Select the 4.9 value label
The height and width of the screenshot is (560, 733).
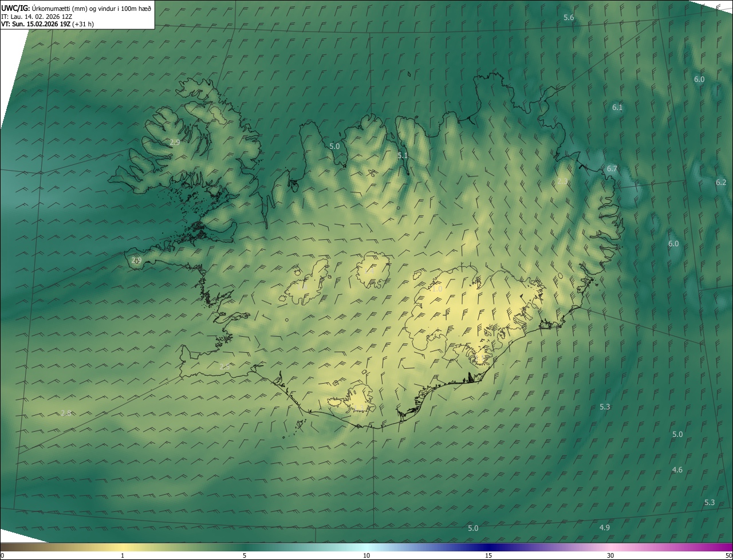(x=605, y=527)
